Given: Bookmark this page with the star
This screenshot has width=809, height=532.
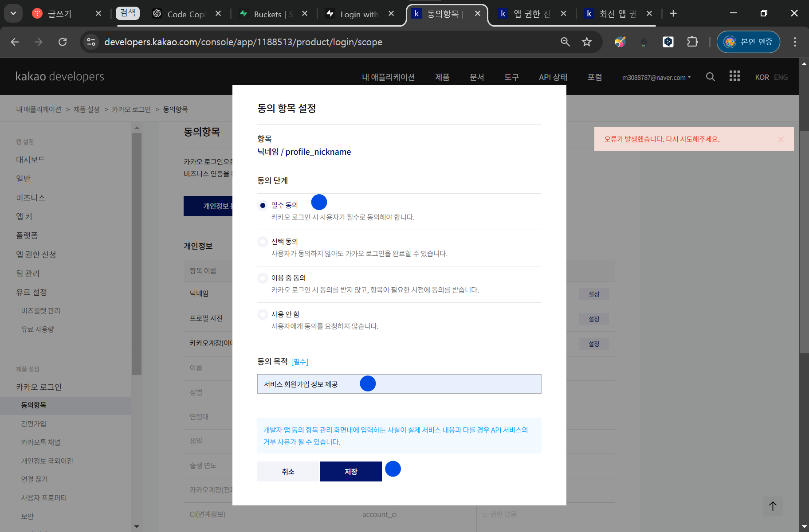Looking at the screenshot, I should pos(587,42).
